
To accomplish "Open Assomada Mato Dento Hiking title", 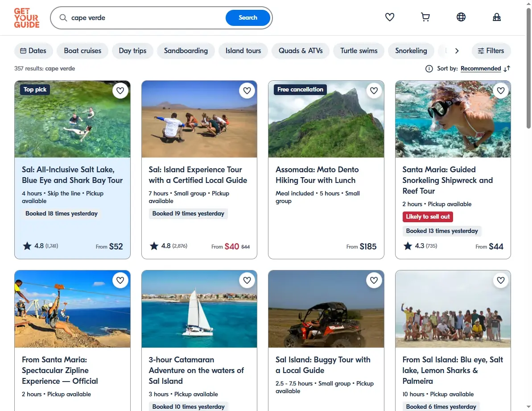I will click(317, 175).
